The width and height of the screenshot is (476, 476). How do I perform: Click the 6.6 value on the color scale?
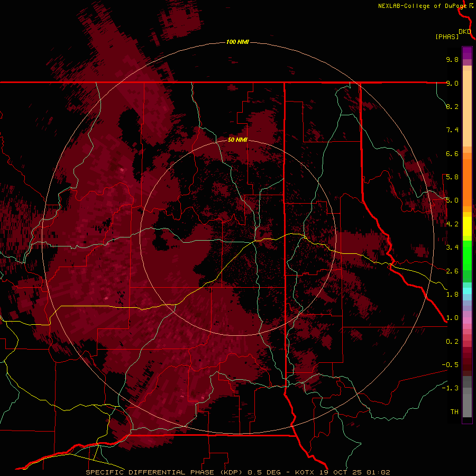point(452,153)
